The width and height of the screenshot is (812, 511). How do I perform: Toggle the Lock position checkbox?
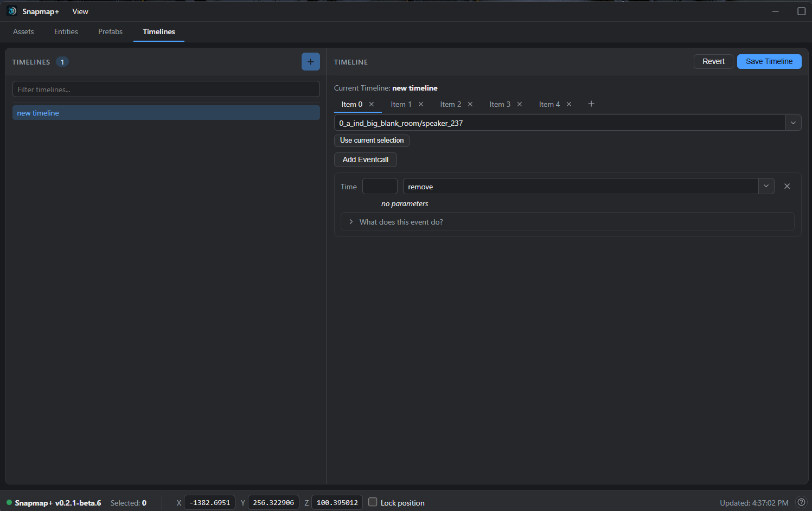click(373, 502)
